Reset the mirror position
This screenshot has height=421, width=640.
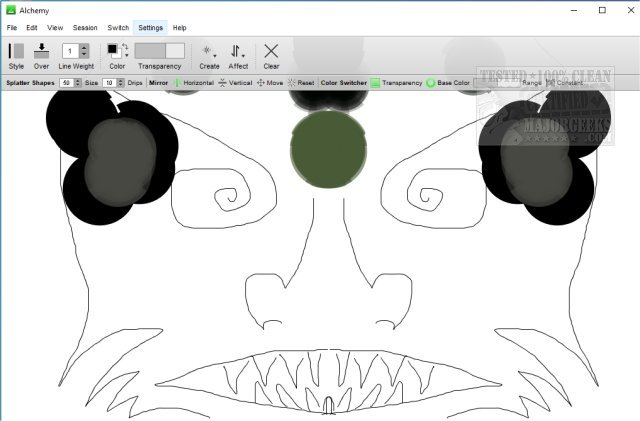[x=292, y=83]
